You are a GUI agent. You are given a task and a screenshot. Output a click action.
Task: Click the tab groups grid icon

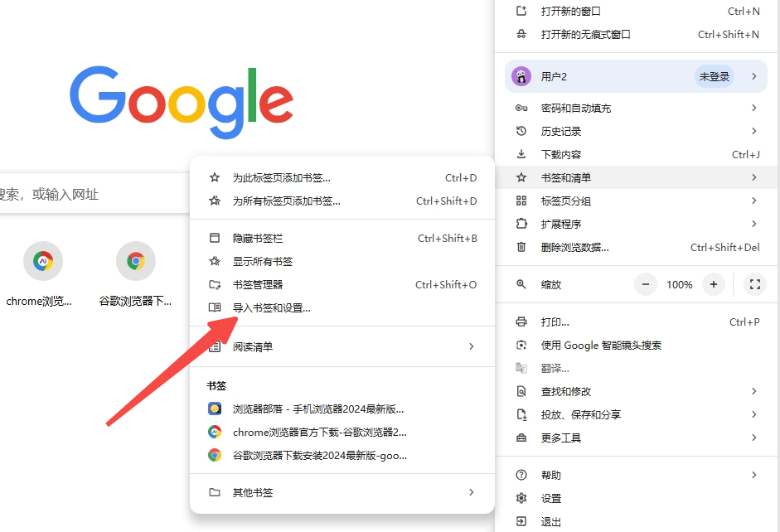[521, 201]
